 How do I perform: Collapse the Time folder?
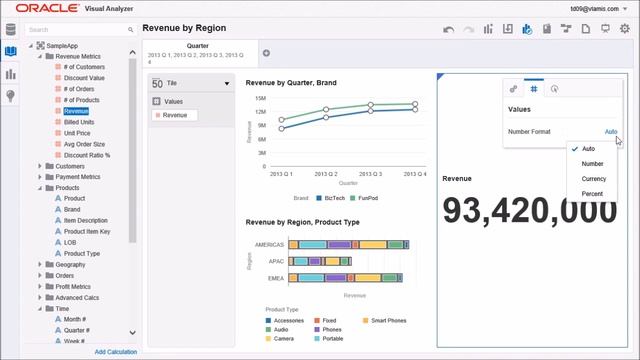[x=40, y=309]
